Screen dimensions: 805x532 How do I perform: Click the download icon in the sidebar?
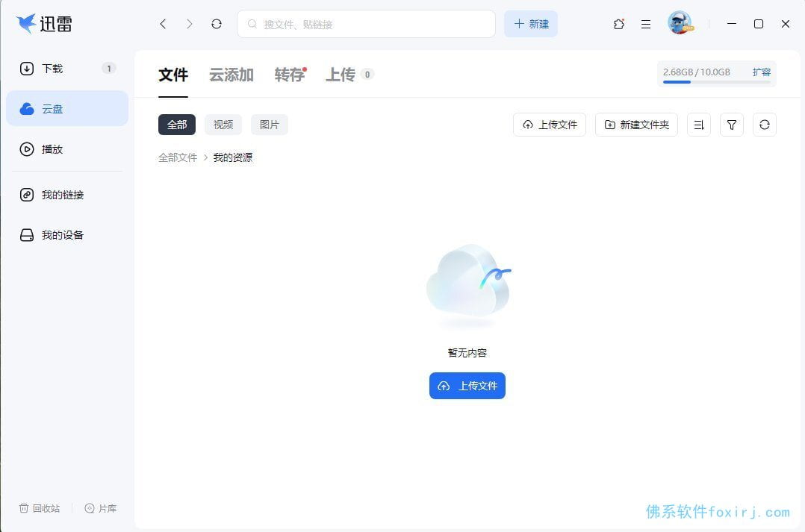point(27,69)
